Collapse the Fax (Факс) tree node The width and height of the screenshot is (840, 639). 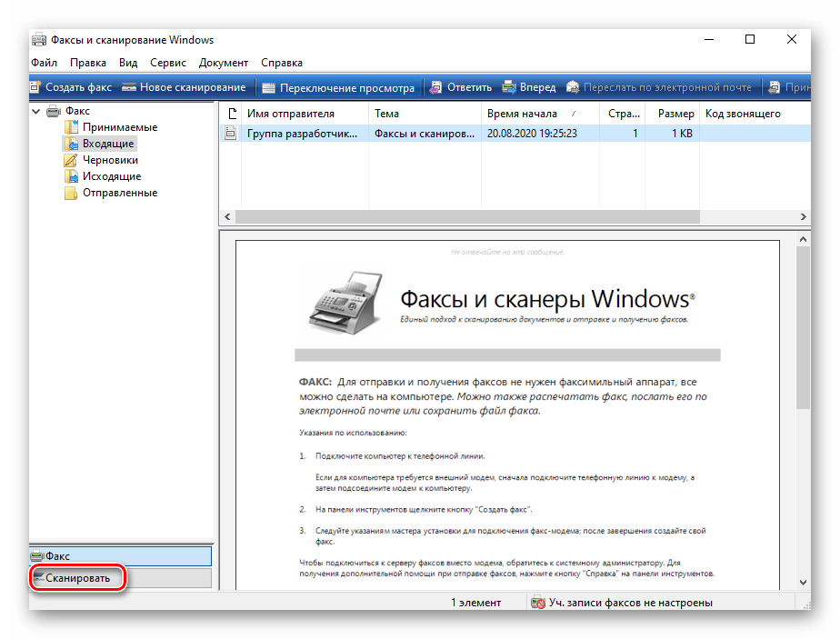(x=35, y=112)
